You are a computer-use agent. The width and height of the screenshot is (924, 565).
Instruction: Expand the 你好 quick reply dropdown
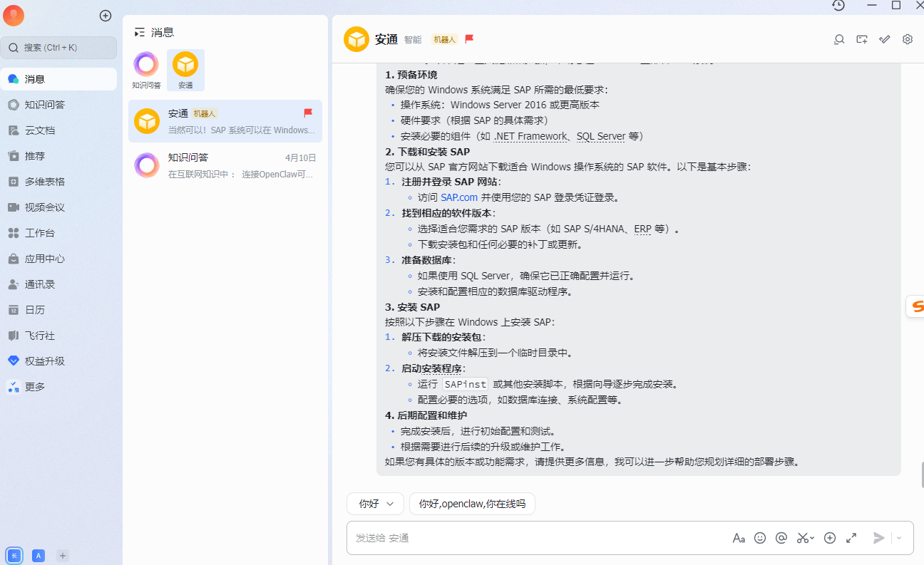coord(375,504)
